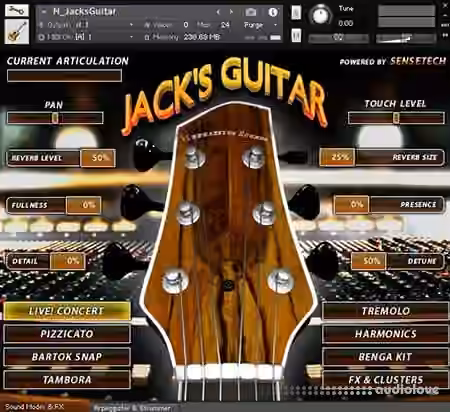Click the Max voices value 24
The height and width of the screenshot is (412, 450).
(x=225, y=25)
